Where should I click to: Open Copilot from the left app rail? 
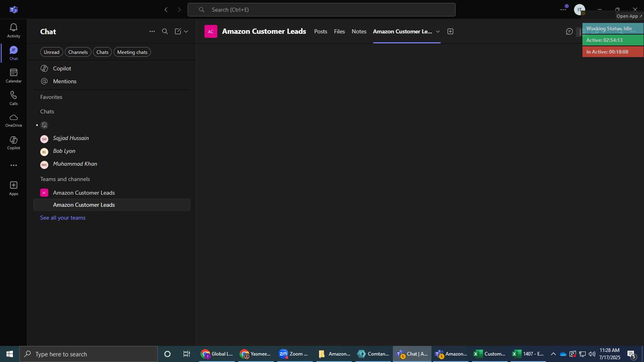point(13,143)
